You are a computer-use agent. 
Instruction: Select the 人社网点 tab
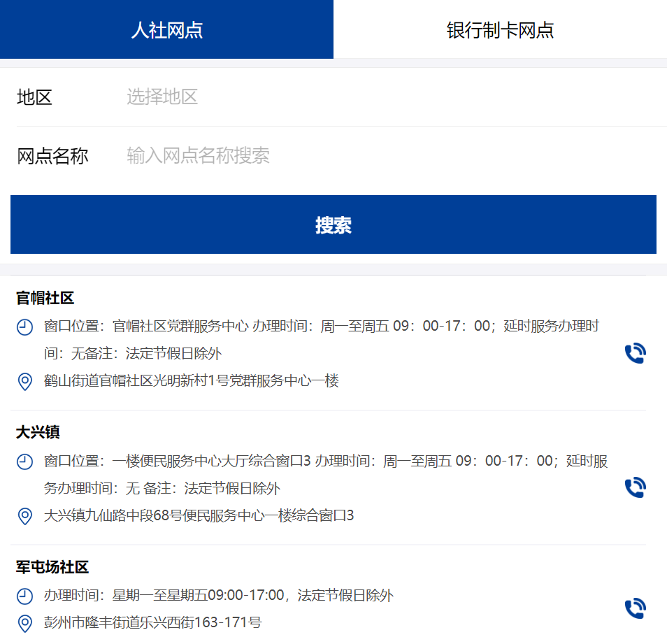point(166,29)
